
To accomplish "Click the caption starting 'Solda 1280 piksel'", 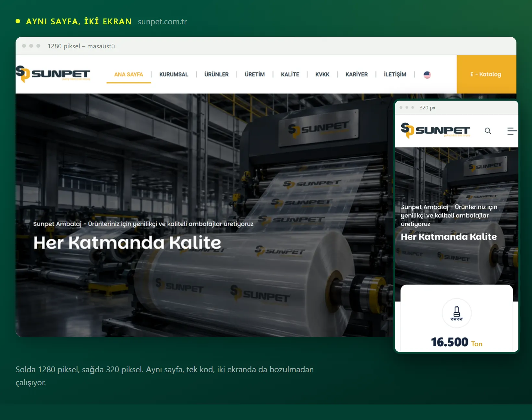I will (164, 376).
